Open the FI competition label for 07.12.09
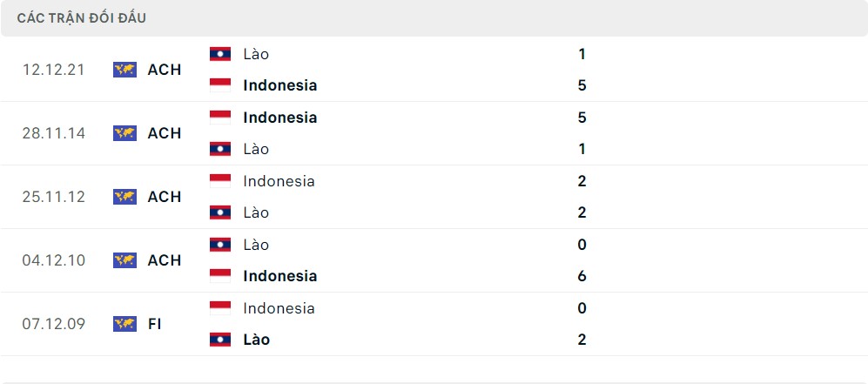Image resolution: width=868 pixels, height=384 pixels. (x=155, y=324)
